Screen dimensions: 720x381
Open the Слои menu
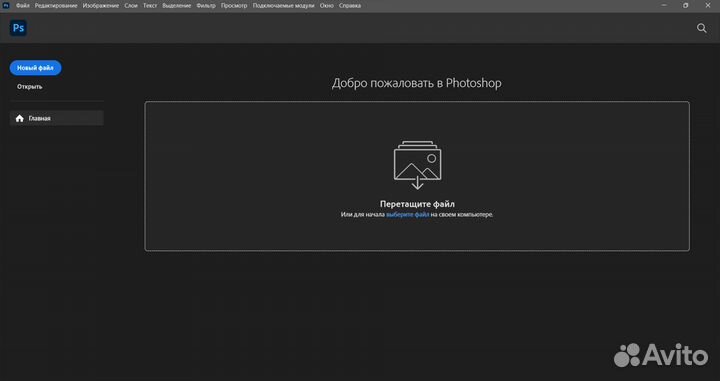coord(131,6)
